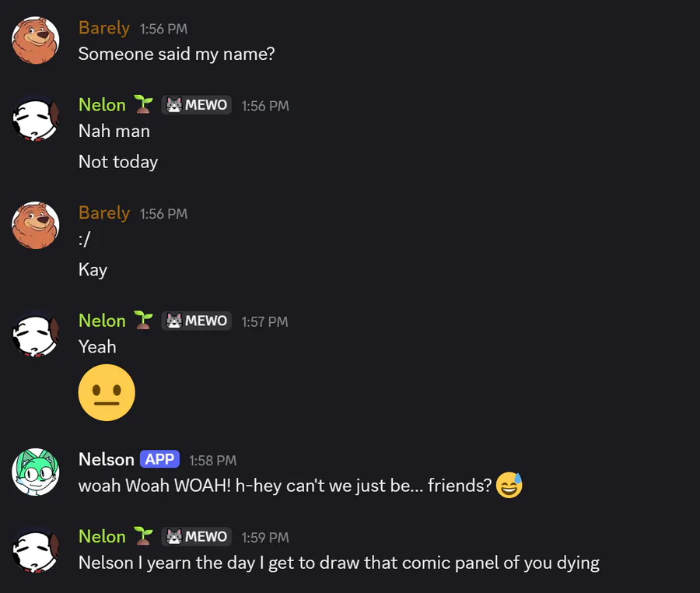Click the Barely username above the ":/" message

tap(104, 213)
